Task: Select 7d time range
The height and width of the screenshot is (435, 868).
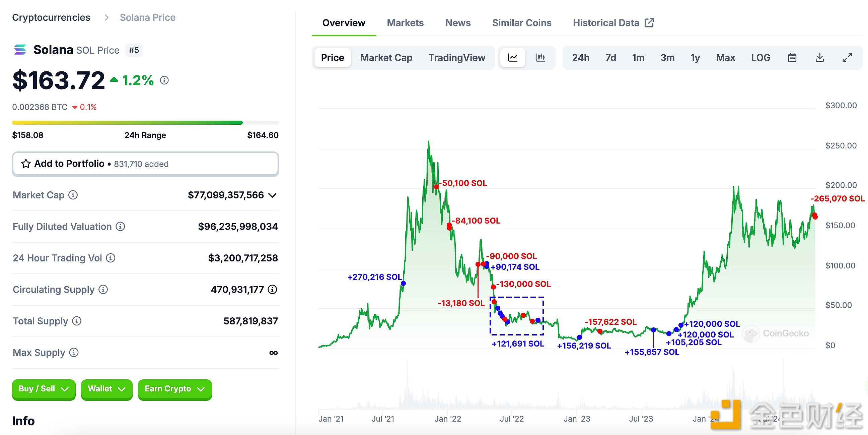Action: pyautogui.click(x=610, y=58)
